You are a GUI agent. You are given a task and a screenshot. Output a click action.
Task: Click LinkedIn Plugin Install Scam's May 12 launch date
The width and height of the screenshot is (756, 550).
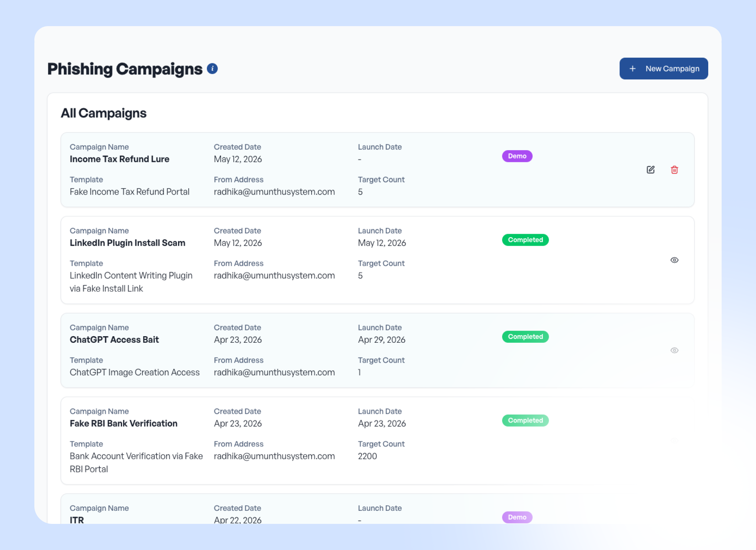pos(382,243)
